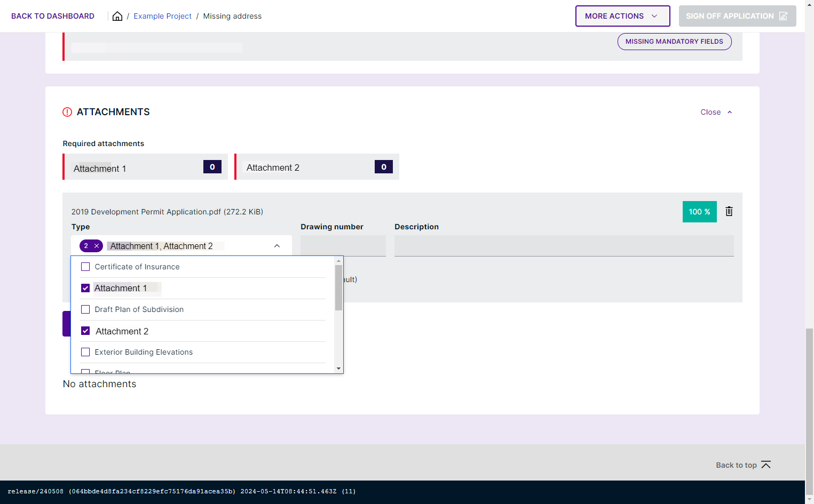Check Certificate of Insurance option
This screenshot has height=504, width=814.
pos(85,267)
